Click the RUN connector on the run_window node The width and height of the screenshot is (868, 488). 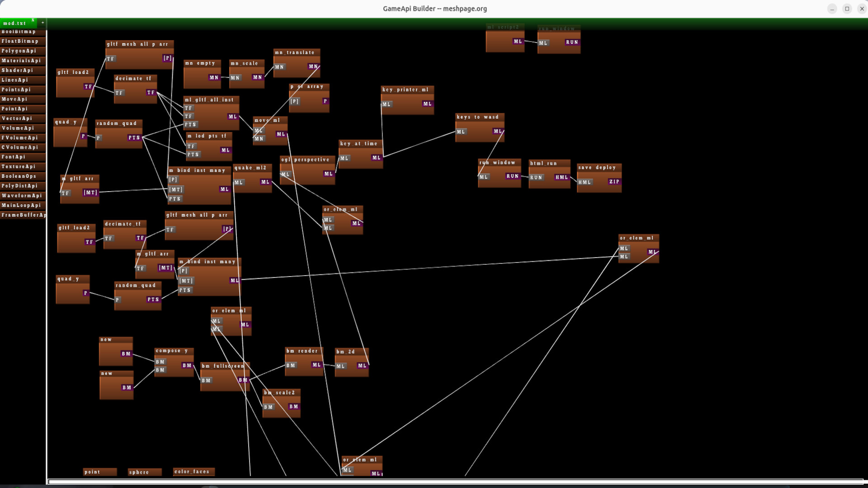(513, 176)
